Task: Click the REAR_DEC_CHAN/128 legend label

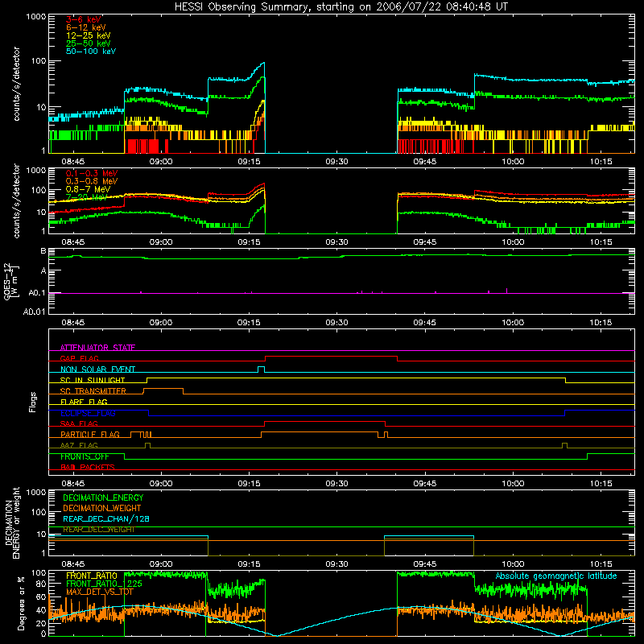Action: 106,518
